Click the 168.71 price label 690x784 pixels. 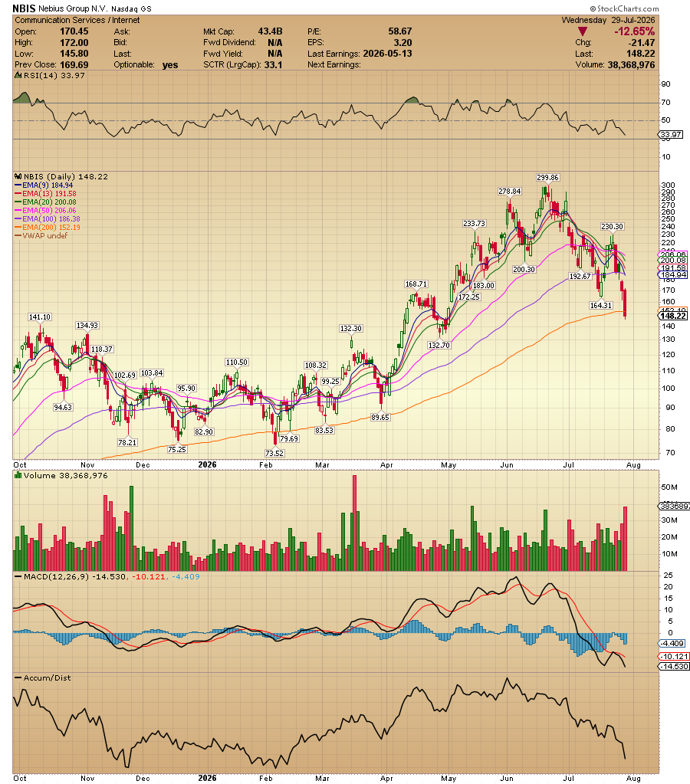(x=416, y=284)
